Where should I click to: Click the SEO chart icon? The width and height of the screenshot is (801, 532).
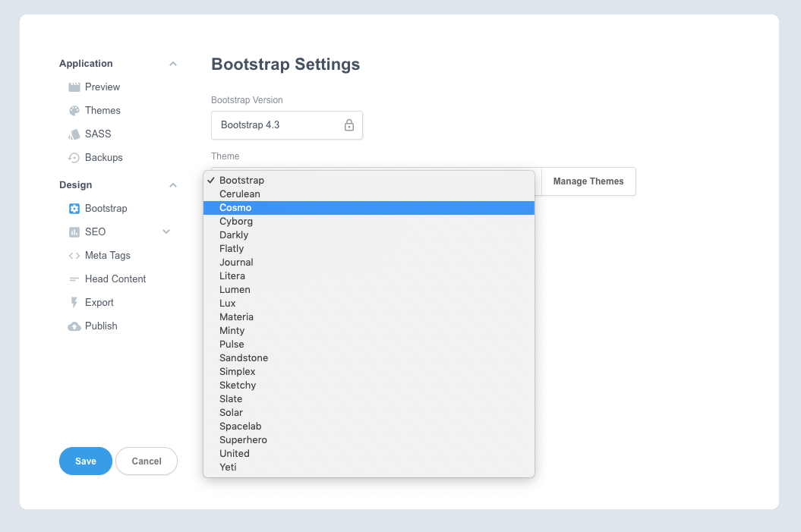click(x=74, y=231)
